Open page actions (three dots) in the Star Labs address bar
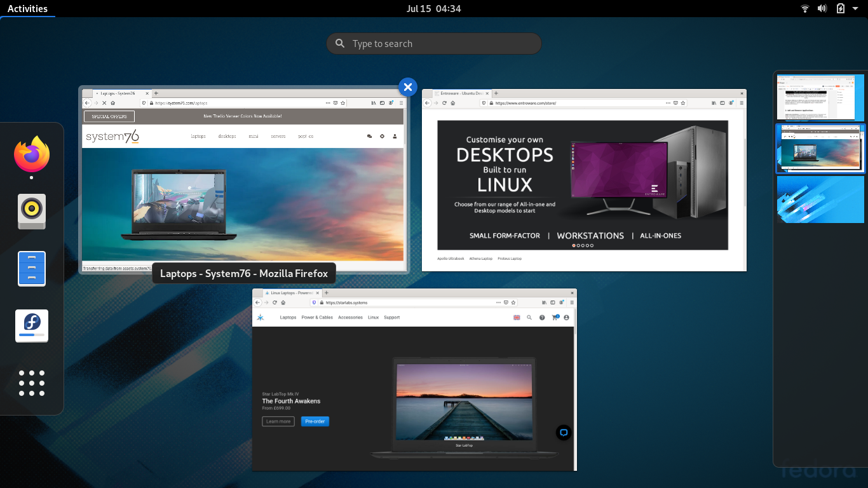 tap(497, 302)
